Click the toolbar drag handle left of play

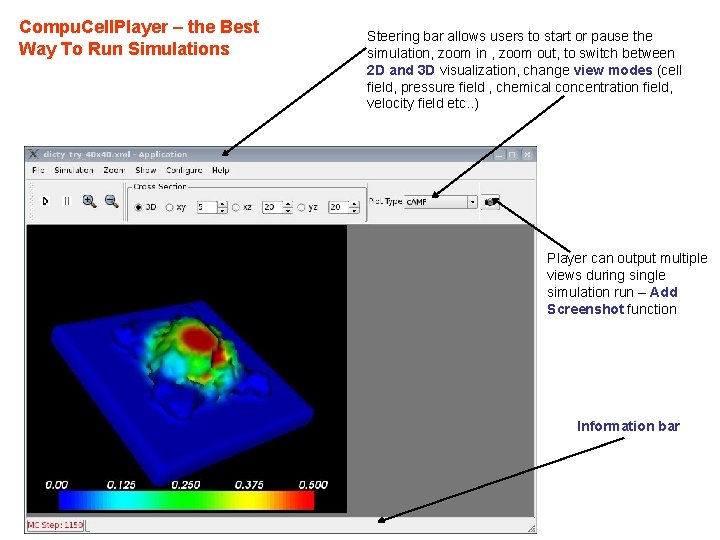(32, 201)
